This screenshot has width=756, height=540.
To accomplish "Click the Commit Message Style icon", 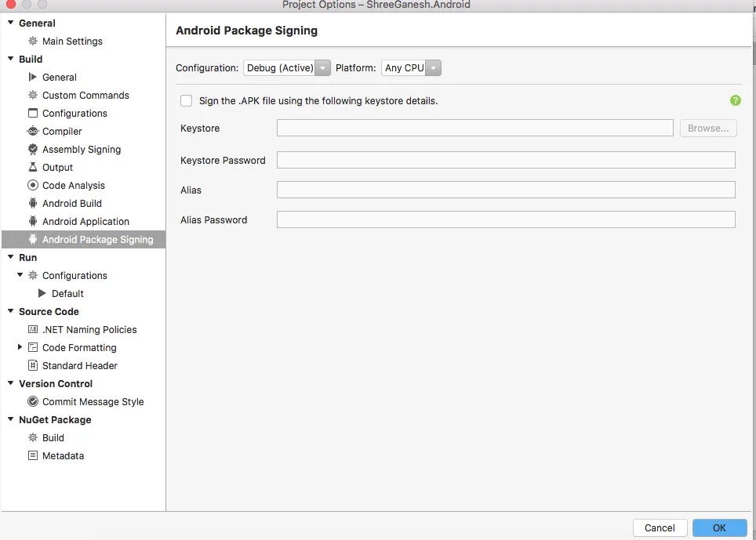I will pos(32,401).
